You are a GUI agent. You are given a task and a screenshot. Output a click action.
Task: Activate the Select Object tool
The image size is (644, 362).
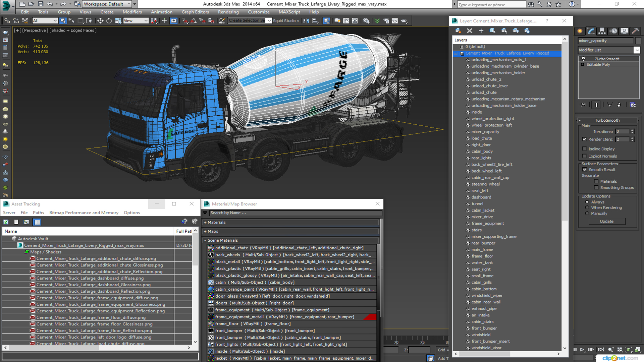click(63, 21)
